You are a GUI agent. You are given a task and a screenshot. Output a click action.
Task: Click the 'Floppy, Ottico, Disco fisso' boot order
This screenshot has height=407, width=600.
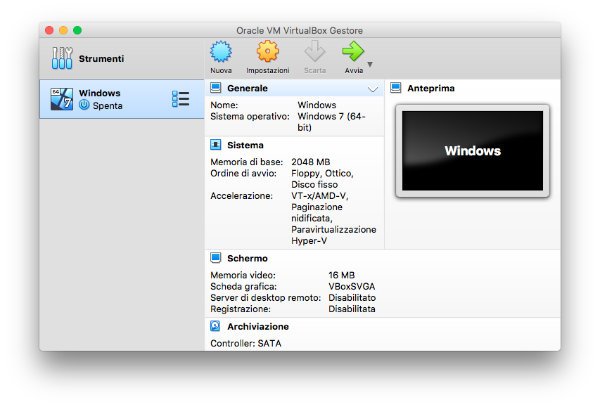(322, 179)
